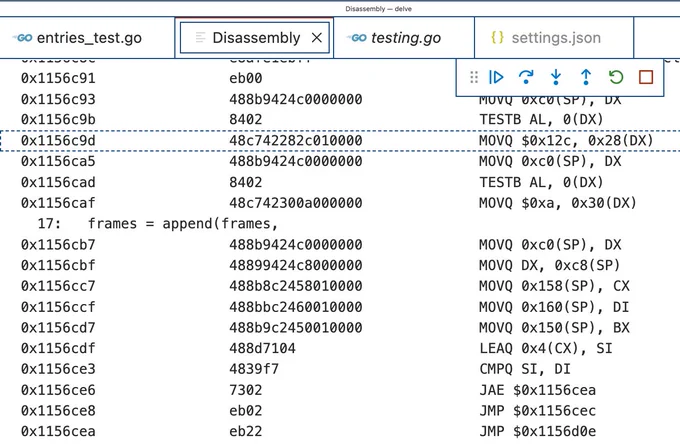Click instruction MOVQ 0x160(SP), DI
The image size is (680, 445).
pos(554,307)
